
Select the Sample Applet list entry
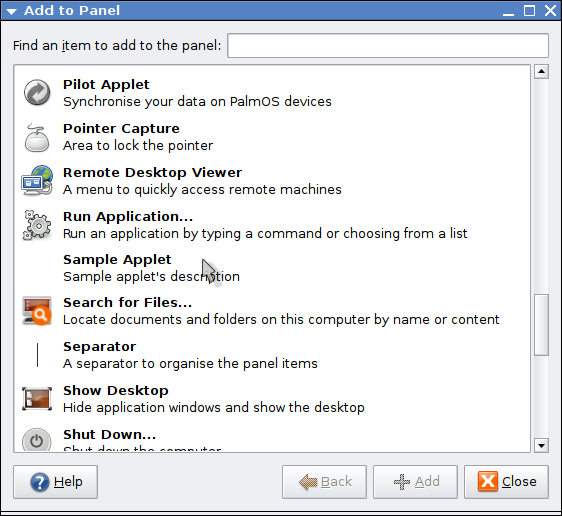(x=272, y=268)
